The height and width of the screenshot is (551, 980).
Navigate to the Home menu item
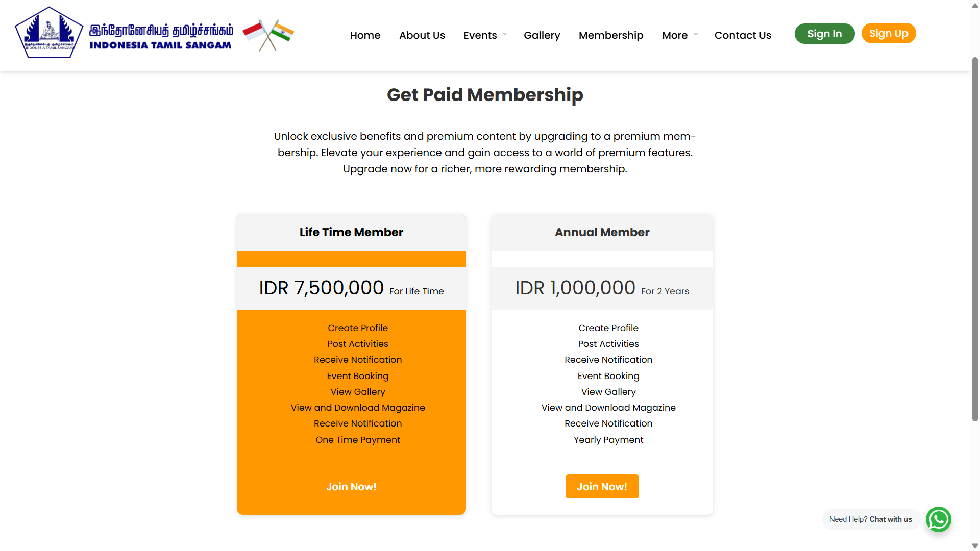pos(365,35)
